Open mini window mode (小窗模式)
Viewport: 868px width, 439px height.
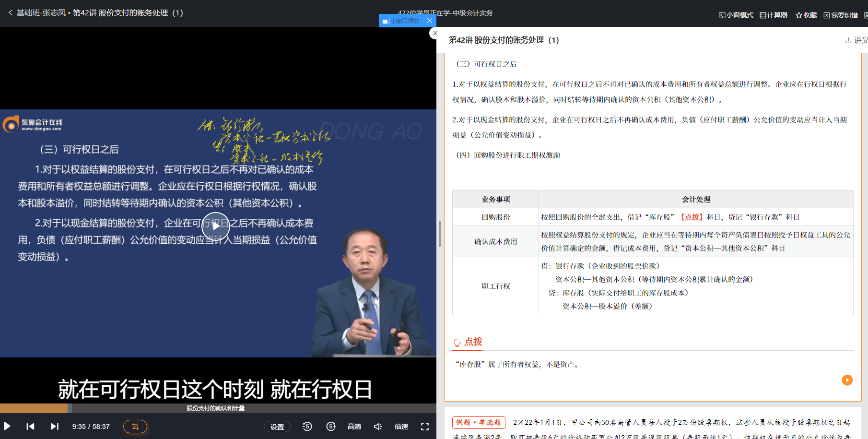tap(736, 14)
